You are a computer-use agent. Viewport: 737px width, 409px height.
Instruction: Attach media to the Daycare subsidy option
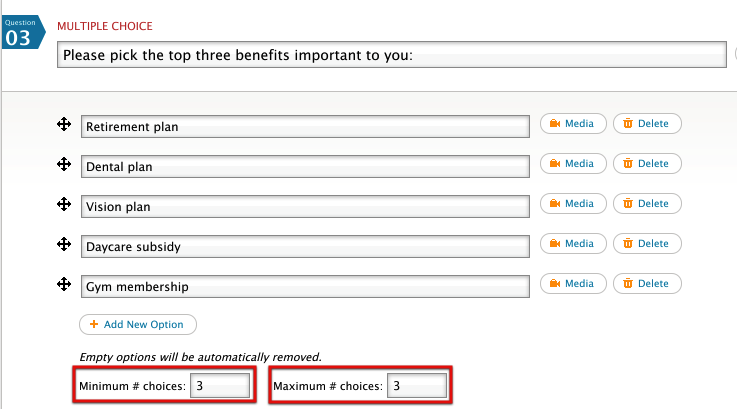573,244
